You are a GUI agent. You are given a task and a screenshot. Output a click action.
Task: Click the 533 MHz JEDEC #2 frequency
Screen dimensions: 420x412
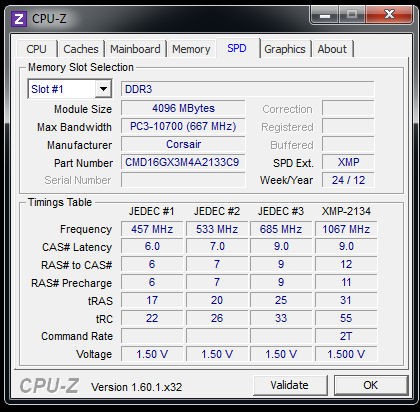tap(217, 229)
